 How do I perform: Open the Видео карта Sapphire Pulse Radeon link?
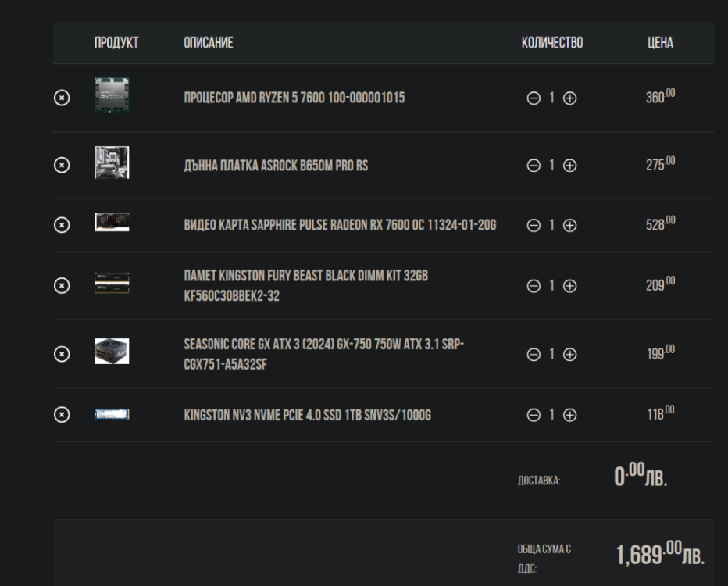tap(340, 225)
